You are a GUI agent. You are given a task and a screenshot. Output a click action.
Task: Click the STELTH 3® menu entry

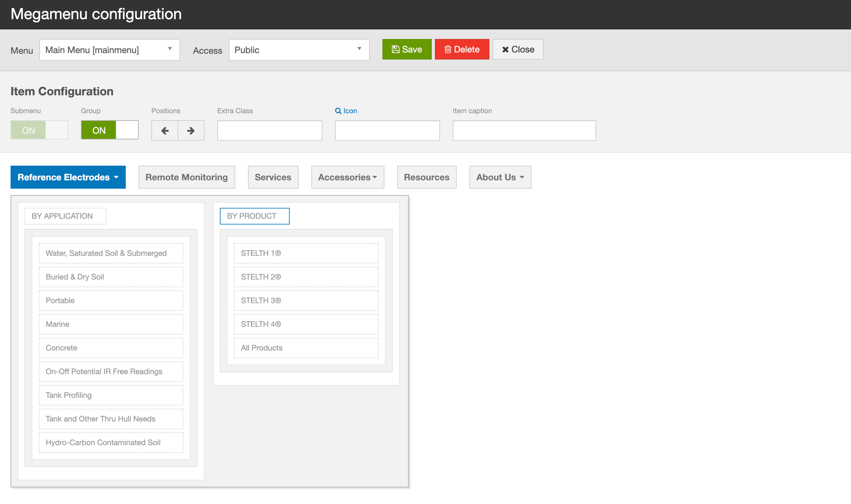pyautogui.click(x=306, y=301)
